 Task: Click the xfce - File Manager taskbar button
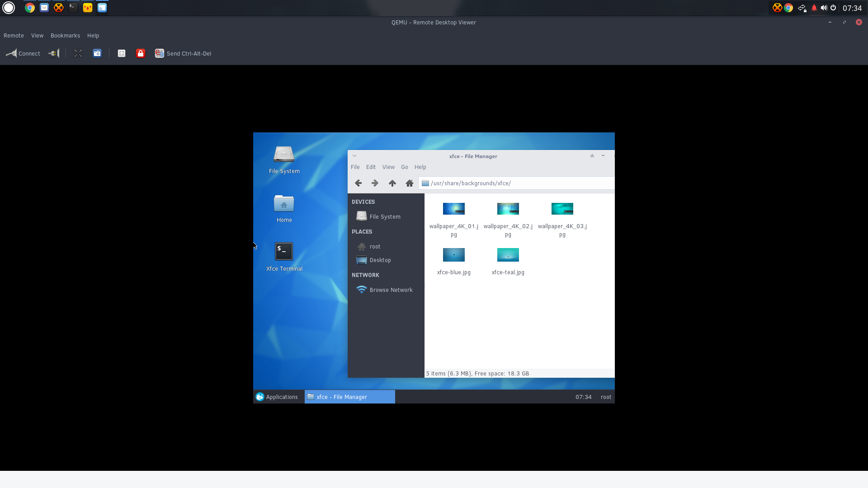tap(350, 397)
